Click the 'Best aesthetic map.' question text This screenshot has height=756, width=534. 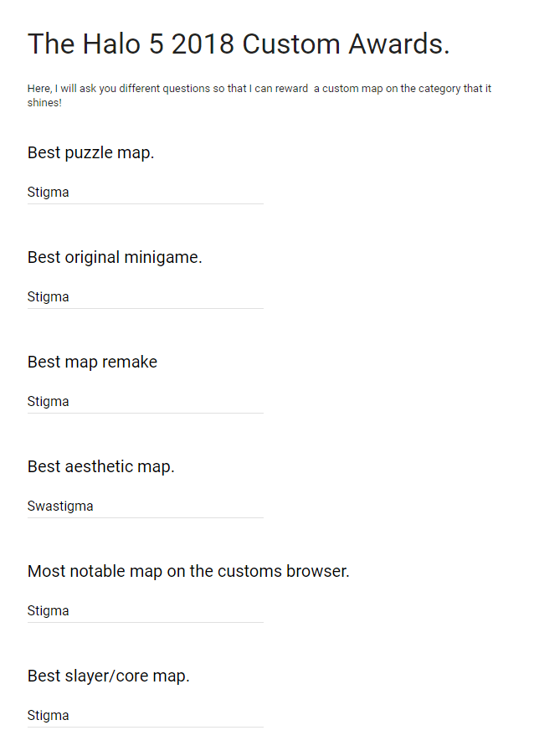click(x=100, y=467)
